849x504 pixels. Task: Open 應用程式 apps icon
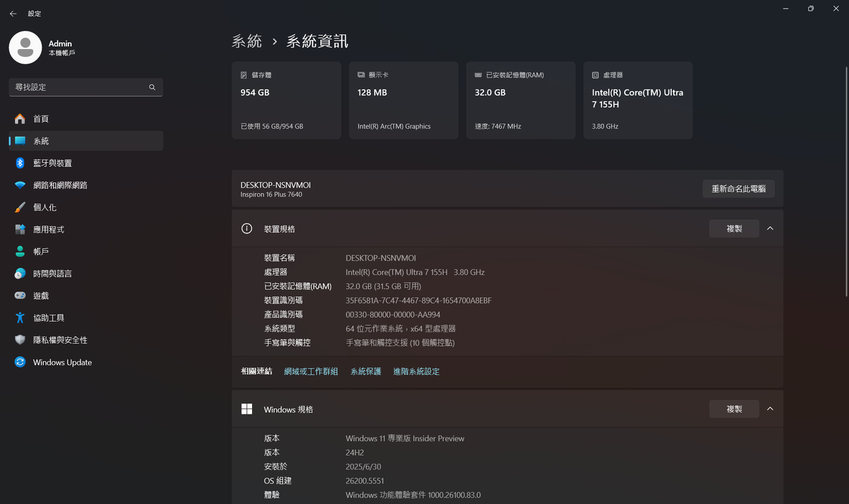coord(20,229)
